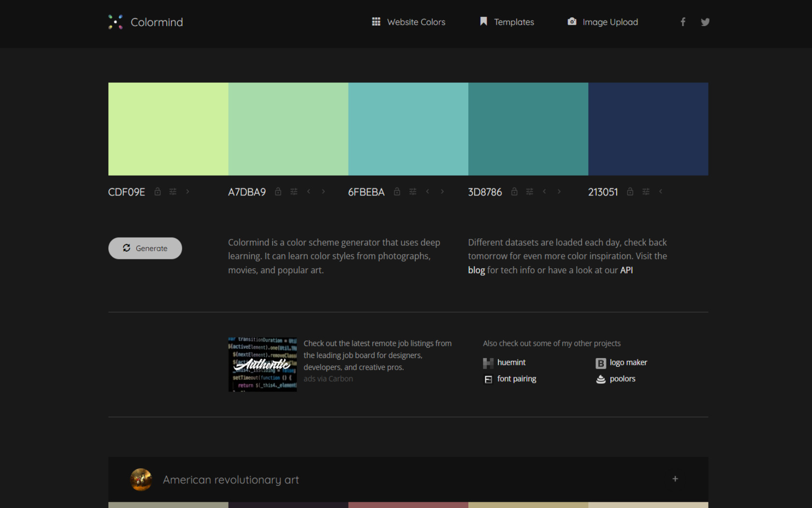812x508 pixels.
Task: Follow the blog link
Action: (476, 270)
